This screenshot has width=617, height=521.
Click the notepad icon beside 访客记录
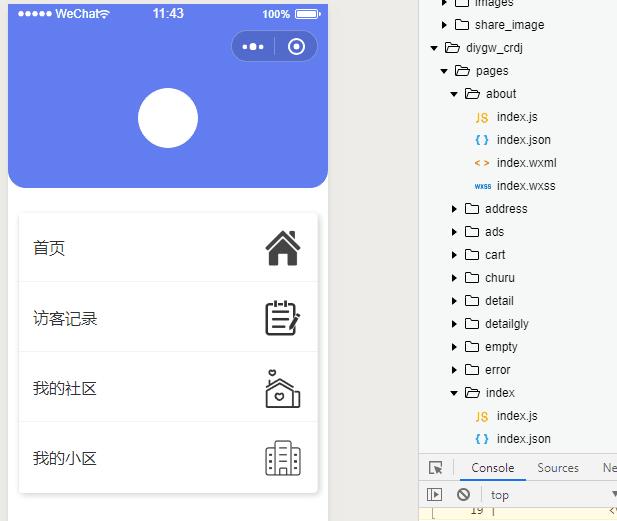(283, 318)
